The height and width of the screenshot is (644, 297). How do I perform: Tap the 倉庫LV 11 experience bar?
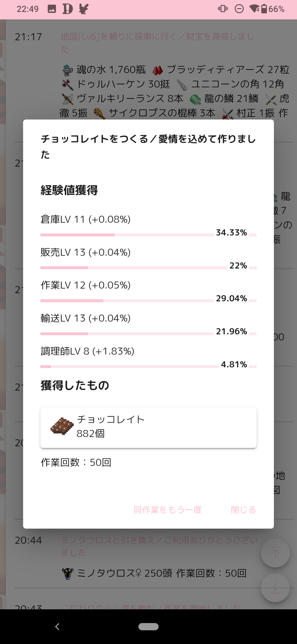point(148,235)
